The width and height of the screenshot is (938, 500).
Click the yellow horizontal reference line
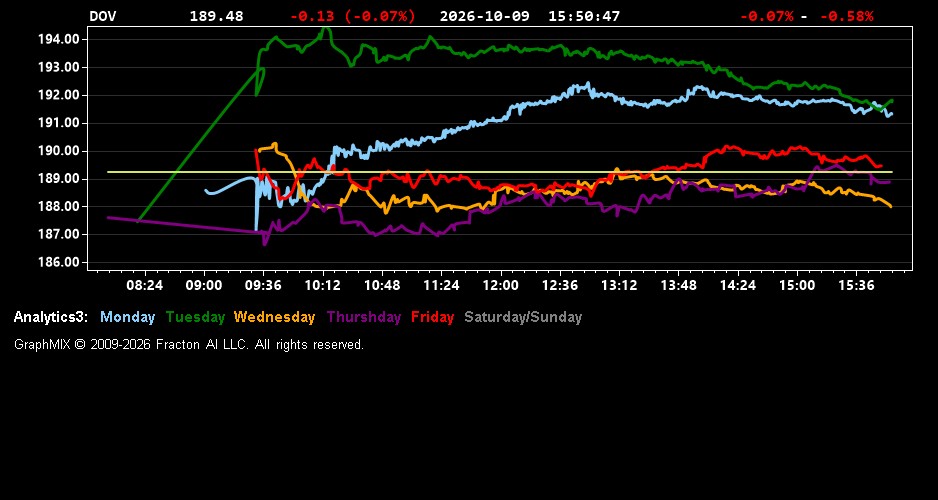(x=500, y=172)
